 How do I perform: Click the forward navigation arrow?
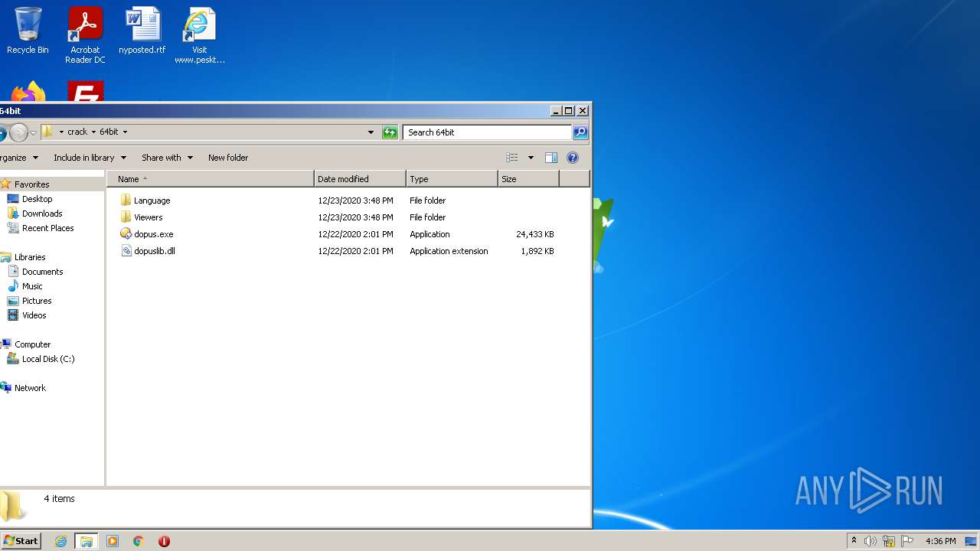point(18,132)
